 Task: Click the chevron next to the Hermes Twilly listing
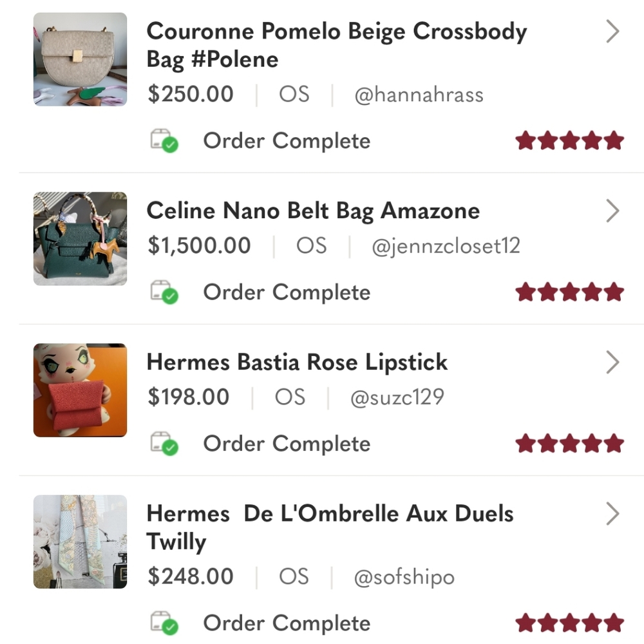click(612, 513)
